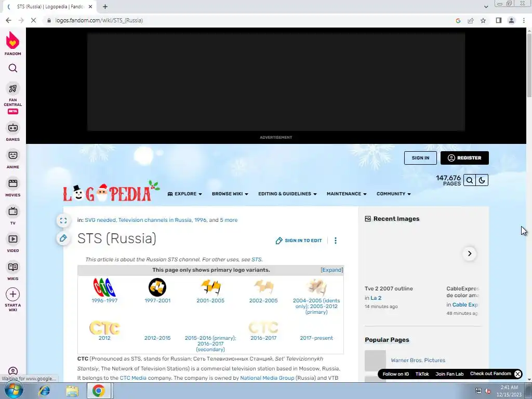Image resolution: width=532 pixels, height=399 pixels.
Task: Open the 2002–2005 logo link
Action: [x=263, y=301]
